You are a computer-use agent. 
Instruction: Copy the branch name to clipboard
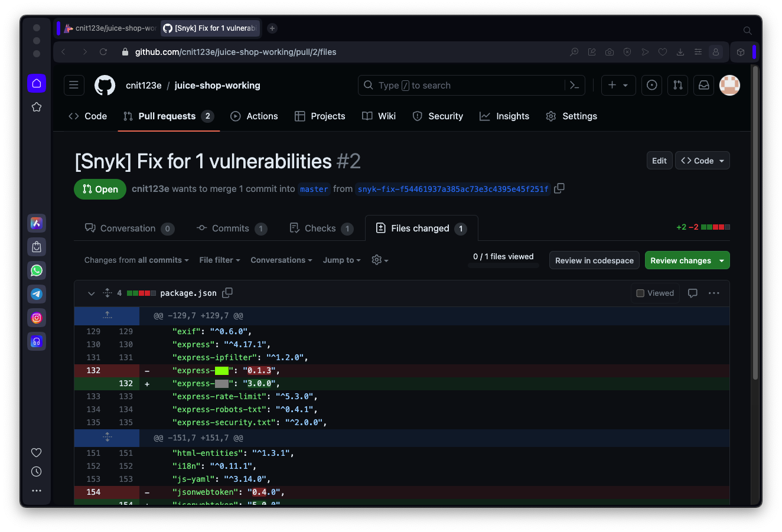[x=559, y=188]
